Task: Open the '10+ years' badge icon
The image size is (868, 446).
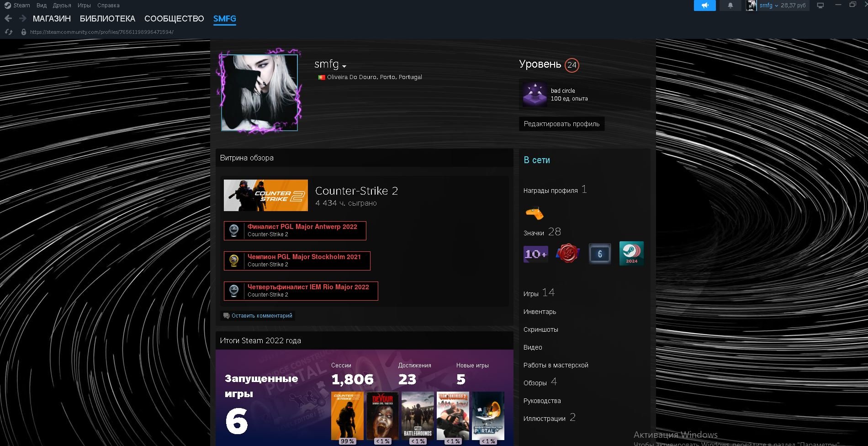Action: tap(535, 254)
